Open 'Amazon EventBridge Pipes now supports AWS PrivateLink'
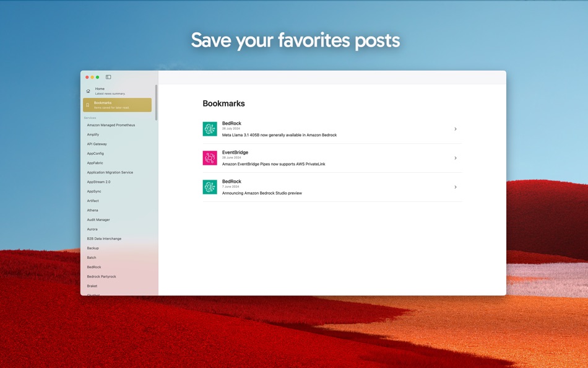 pos(274,164)
